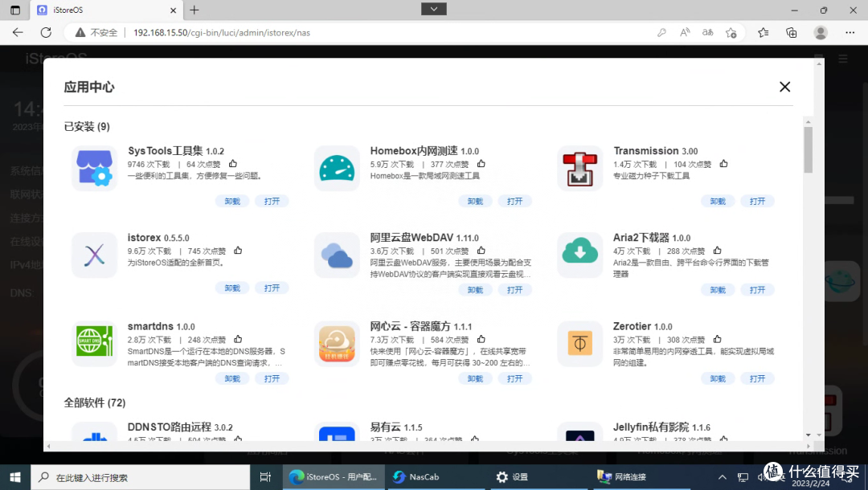Click 卸载 to uninstall smartdns

click(232, 378)
